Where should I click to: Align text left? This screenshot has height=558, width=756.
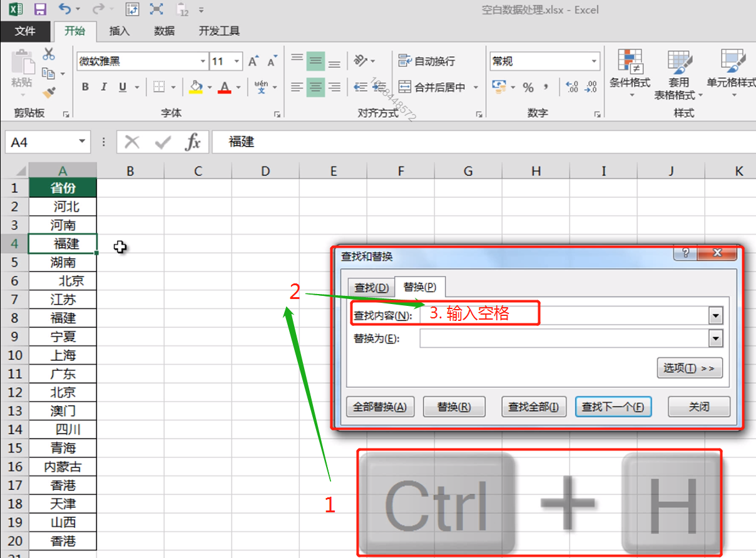tap(297, 87)
